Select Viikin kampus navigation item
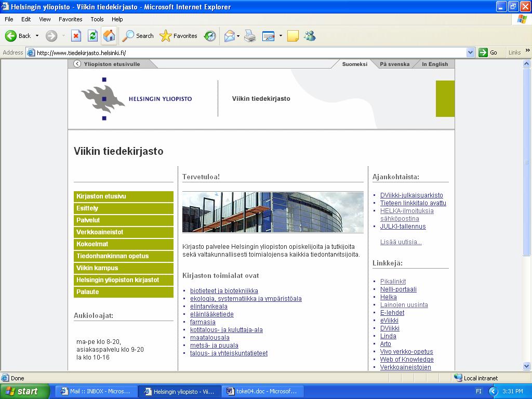The width and height of the screenshot is (532, 399). click(x=124, y=268)
